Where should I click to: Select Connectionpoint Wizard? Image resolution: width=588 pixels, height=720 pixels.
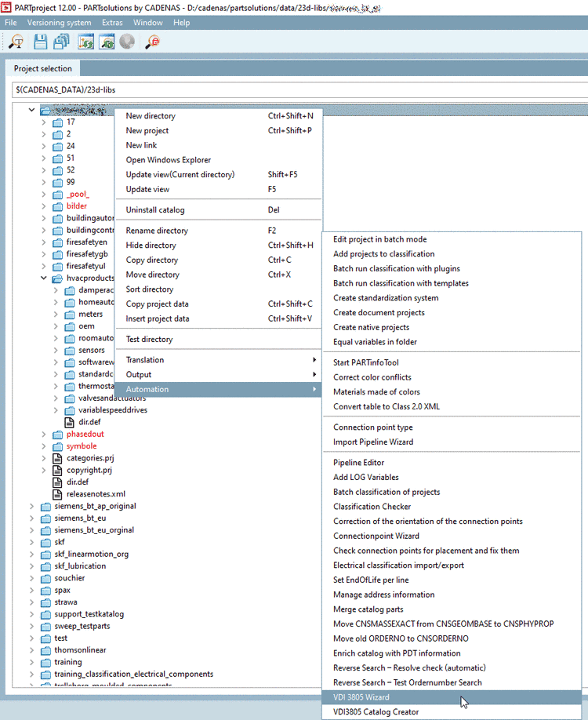click(x=452, y=536)
